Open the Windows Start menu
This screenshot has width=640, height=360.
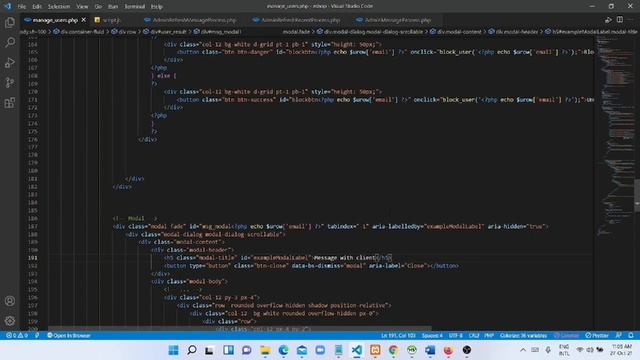coord(173,350)
